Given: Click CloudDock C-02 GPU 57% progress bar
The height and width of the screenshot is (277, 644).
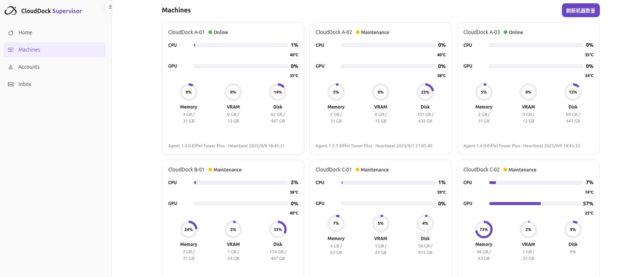Looking at the screenshot, I should [x=534, y=203].
